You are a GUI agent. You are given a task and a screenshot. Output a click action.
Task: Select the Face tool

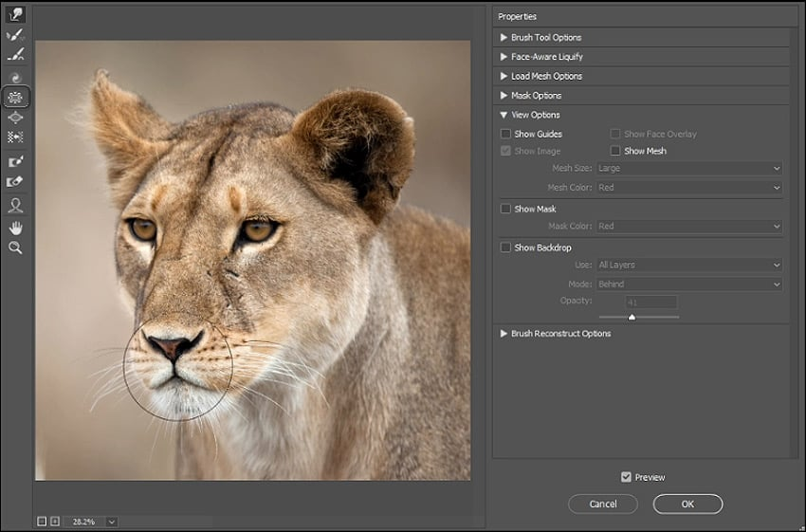tap(15, 205)
